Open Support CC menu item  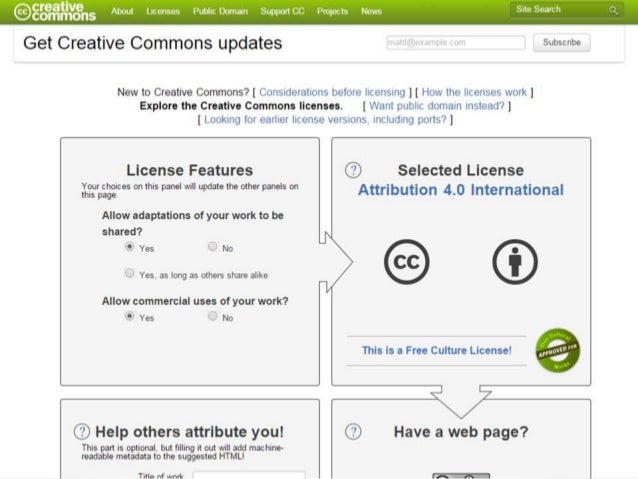(282, 11)
